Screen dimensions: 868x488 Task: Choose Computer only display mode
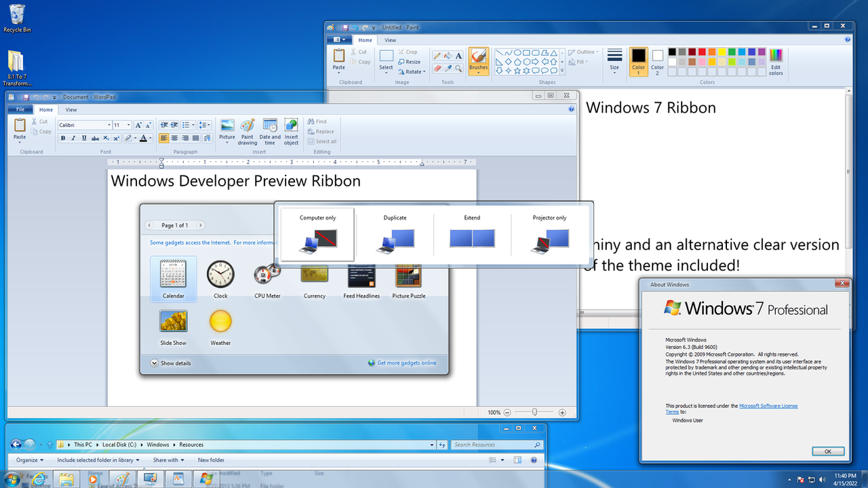pyautogui.click(x=318, y=235)
